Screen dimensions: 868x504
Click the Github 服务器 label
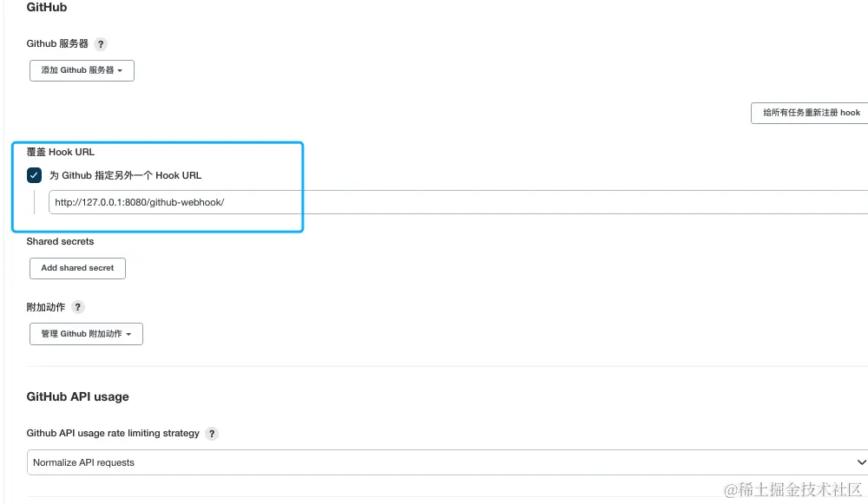tap(57, 43)
